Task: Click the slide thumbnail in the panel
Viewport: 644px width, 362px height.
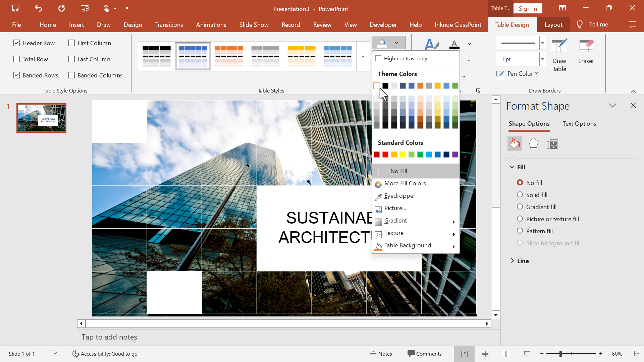Action: 41,118
